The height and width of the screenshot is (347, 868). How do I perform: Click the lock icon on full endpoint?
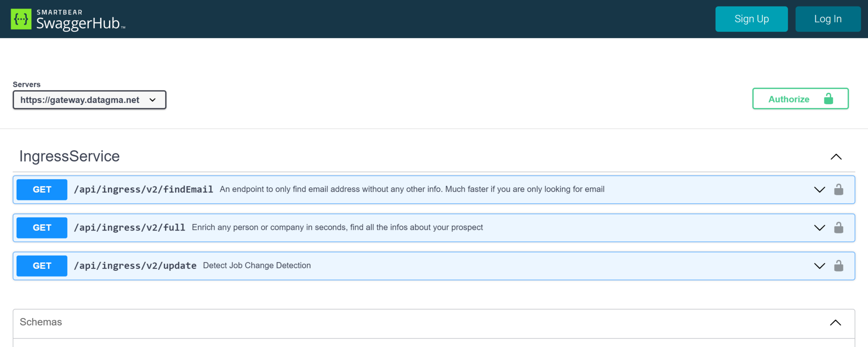pos(838,228)
